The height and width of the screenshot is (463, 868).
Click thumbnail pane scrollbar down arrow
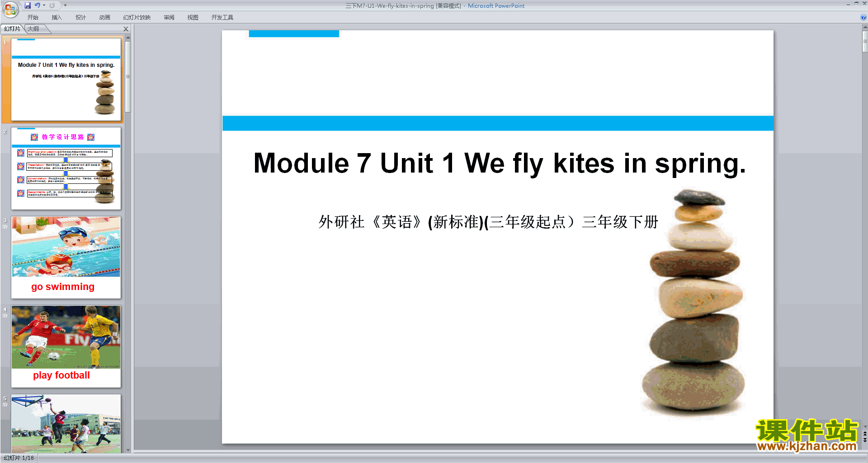[128, 450]
